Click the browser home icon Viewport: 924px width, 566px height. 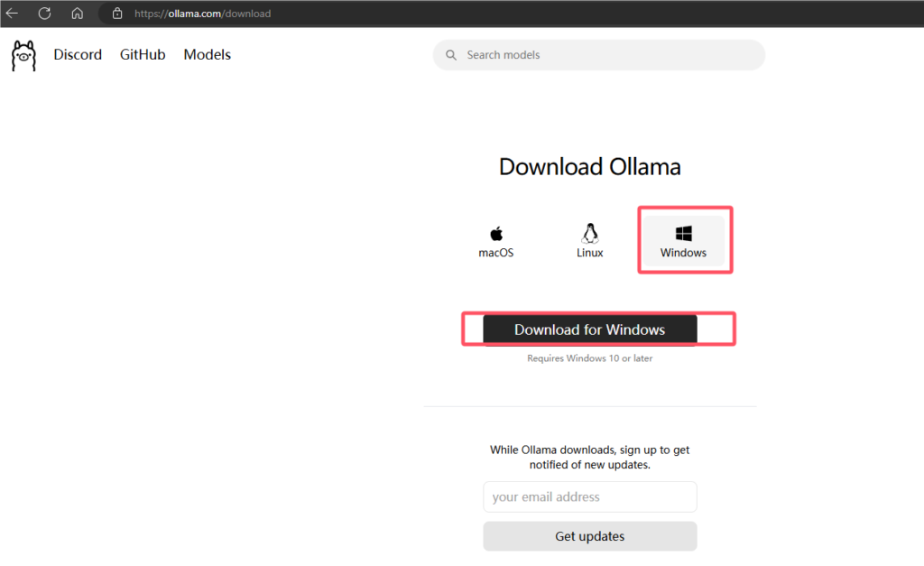pyautogui.click(x=78, y=13)
